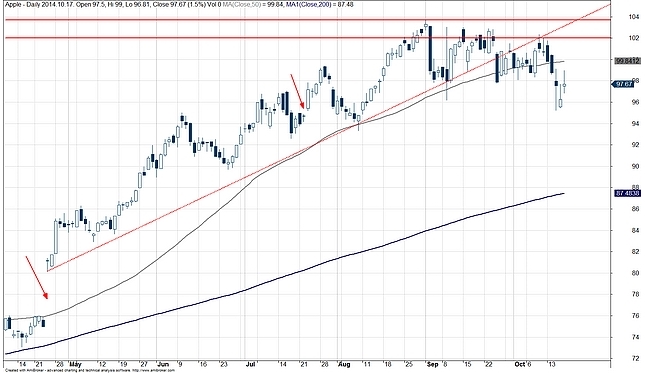Viewport: 645px width, 373px height.
Task: Click the 78 price axis label
Action: point(635,294)
